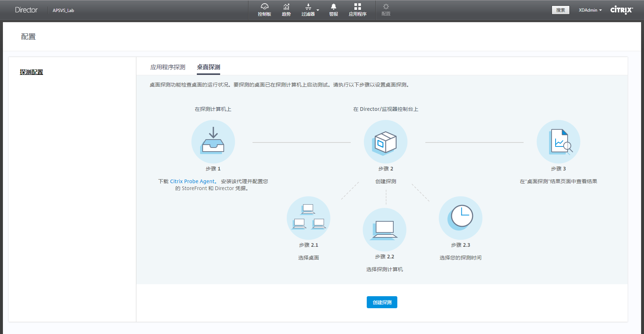Select the 桌面探测 tab

click(208, 67)
